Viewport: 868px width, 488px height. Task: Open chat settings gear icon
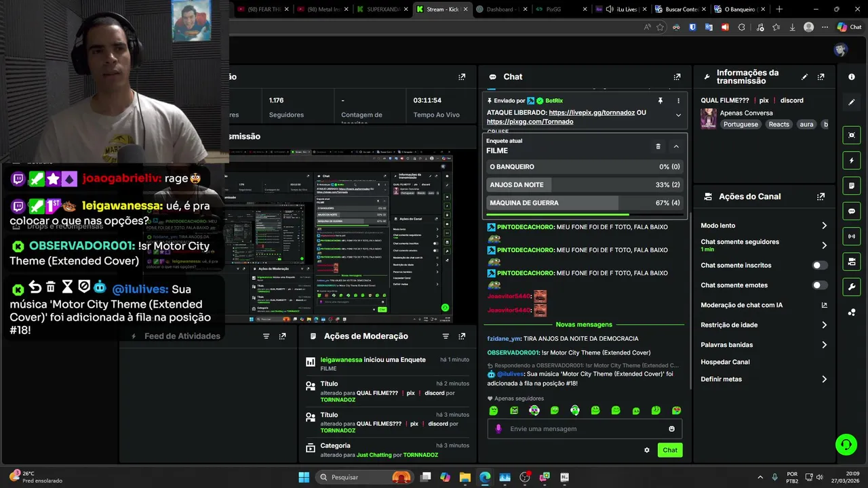[x=646, y=450]
